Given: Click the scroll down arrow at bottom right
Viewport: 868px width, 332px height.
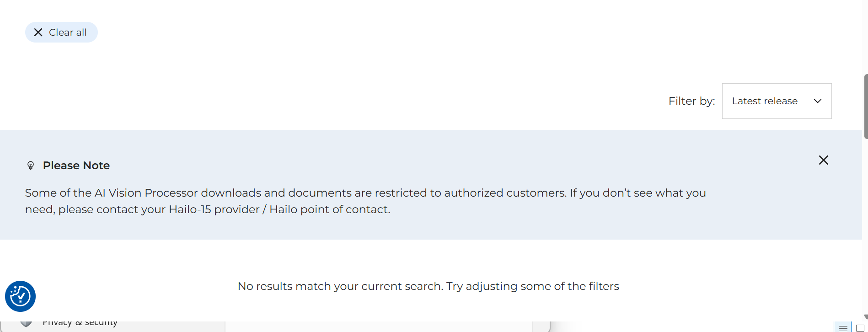Looking at the screenshot, I should 865,316.
